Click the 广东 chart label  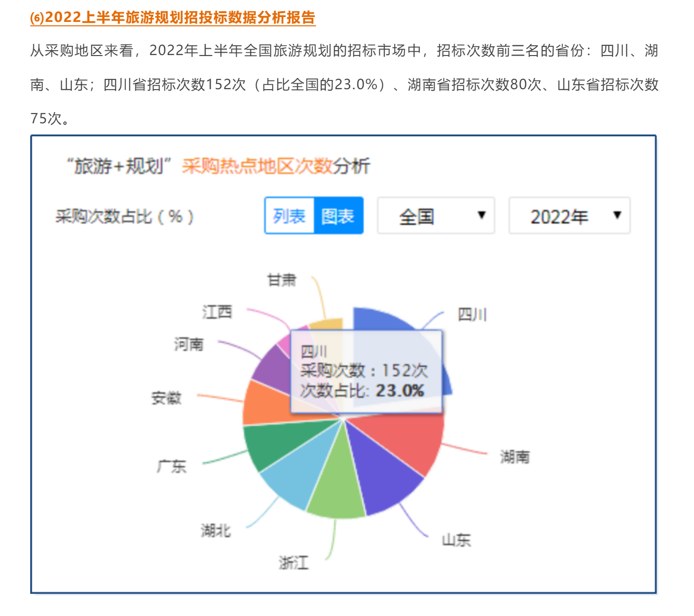coord(172,466)
